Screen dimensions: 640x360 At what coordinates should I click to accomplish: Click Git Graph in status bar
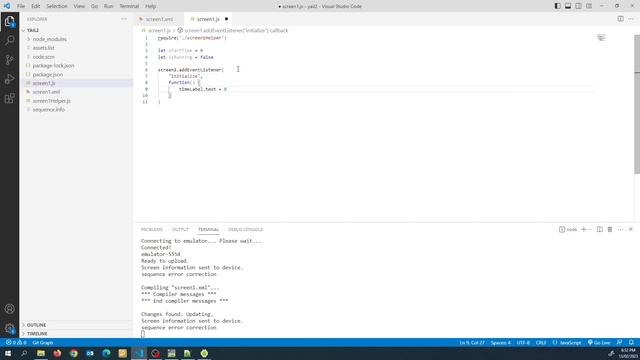[x=43, y=342]
